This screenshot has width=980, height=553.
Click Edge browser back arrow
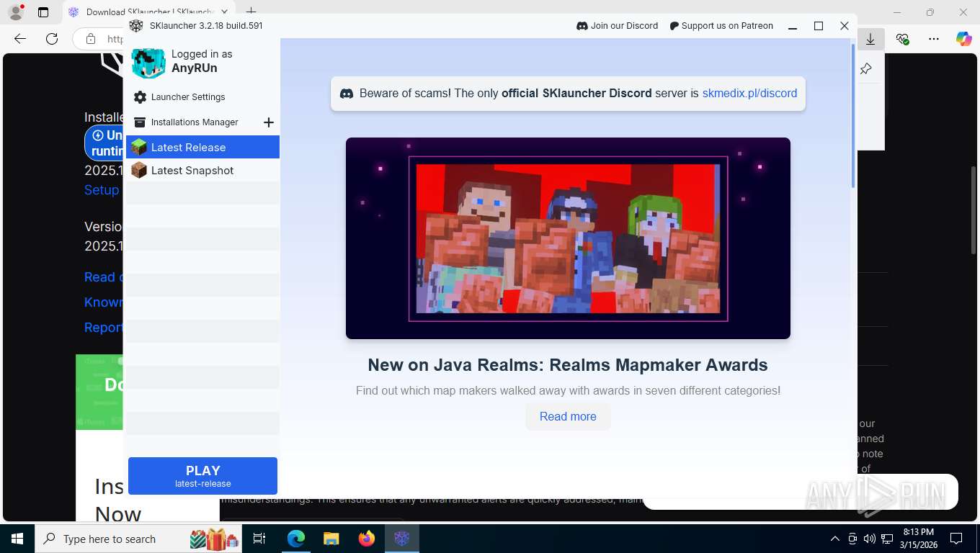click(20, 39)
